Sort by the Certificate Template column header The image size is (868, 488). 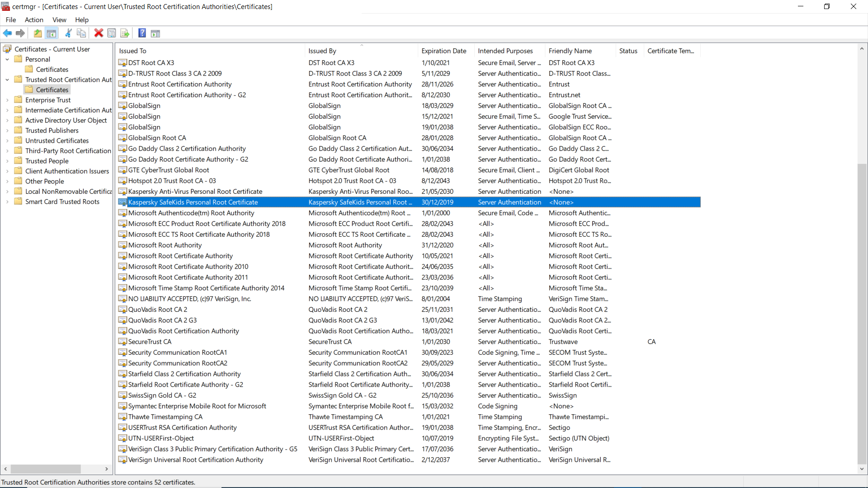(x=672, y=51)
